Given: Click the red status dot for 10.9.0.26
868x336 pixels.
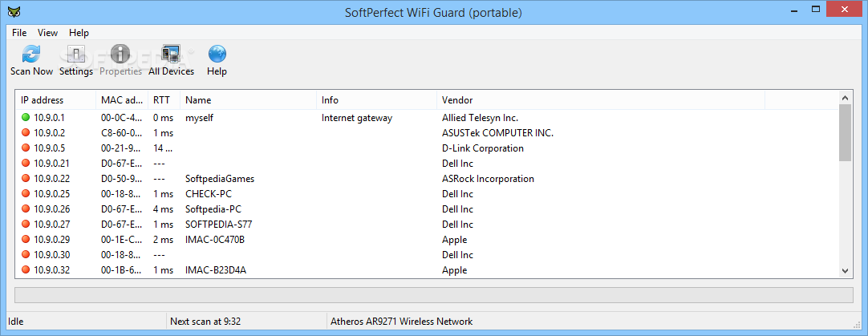Looking at the screenshot, I should pos(26,208).
